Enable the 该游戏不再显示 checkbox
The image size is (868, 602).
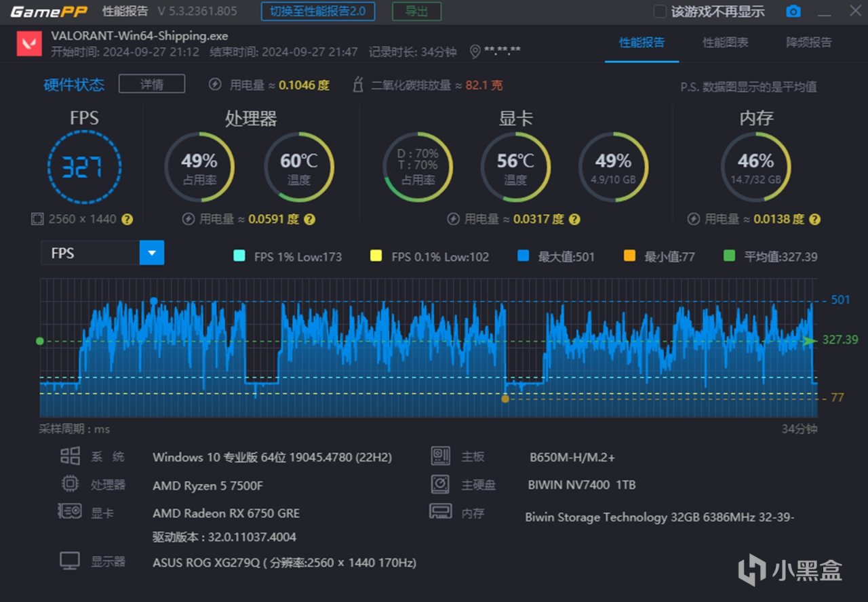[659, 12]
